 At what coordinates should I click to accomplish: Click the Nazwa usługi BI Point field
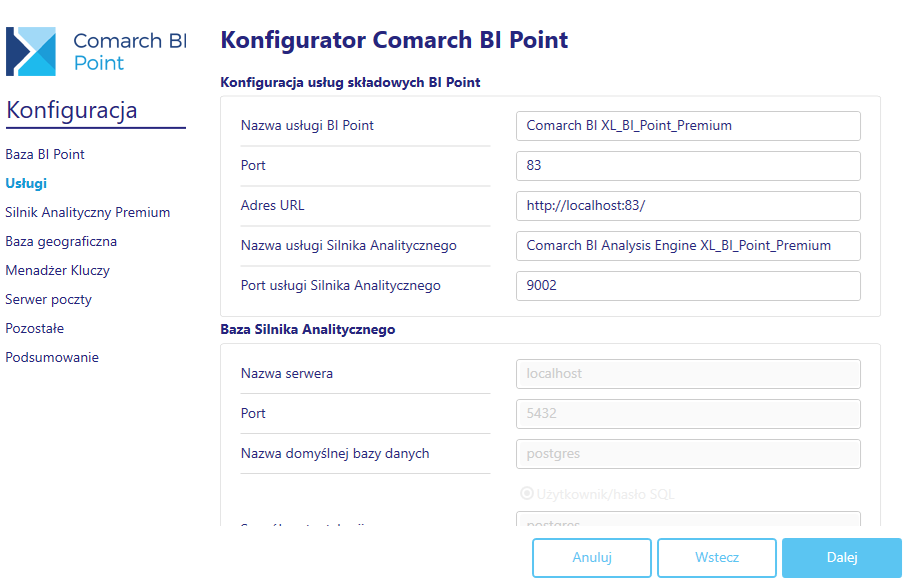coord(688,126)
